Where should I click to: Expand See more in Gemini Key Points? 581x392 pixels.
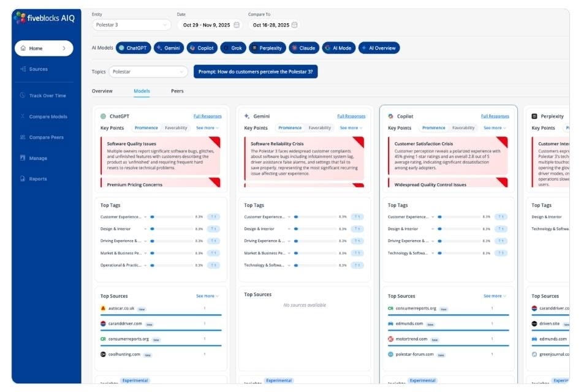pyautogui.click(x=351, y=128)
